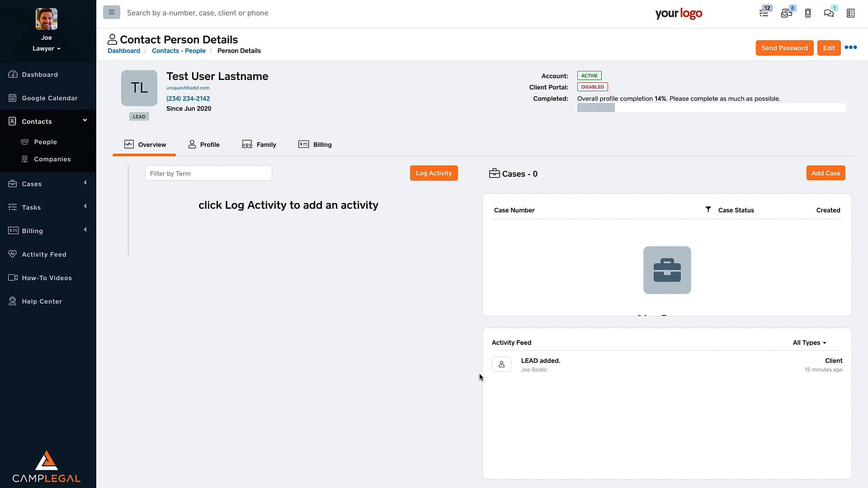Expand the Cases sidebar section
Viewport: 868px width, 488px height.
point(85,183)
